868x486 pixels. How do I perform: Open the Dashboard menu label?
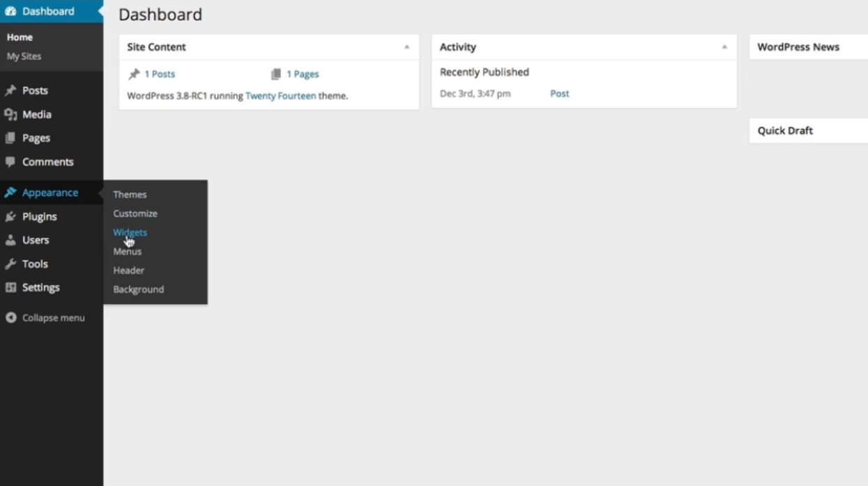[x=48, y=11]
